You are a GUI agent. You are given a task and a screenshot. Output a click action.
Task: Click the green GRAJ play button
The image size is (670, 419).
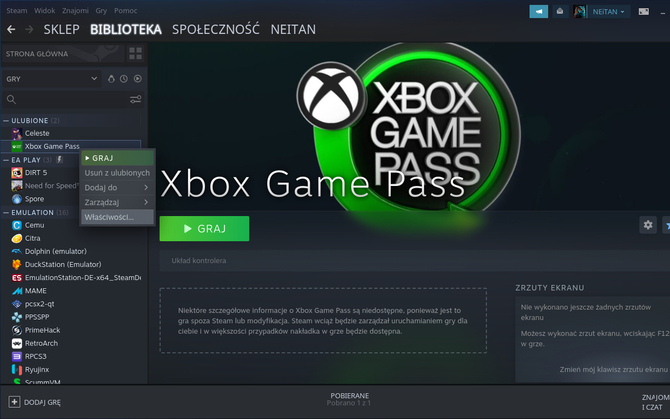pyautogui.click(x=204, y=229)
